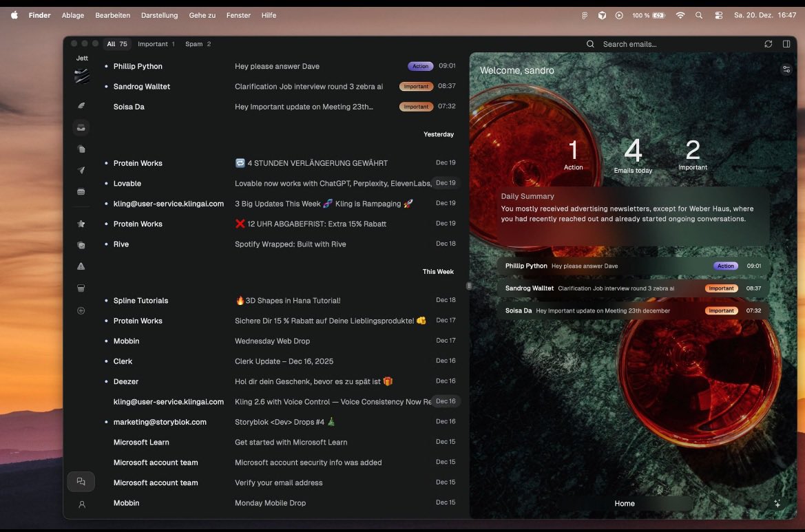Open the calendar icon in sidebar

pos(81,192)
